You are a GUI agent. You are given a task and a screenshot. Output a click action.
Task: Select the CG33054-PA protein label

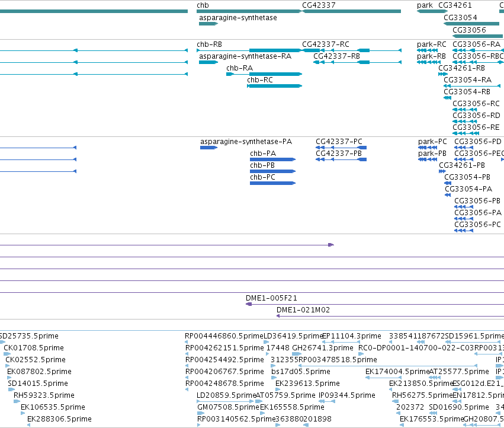(x=468, y=189)
